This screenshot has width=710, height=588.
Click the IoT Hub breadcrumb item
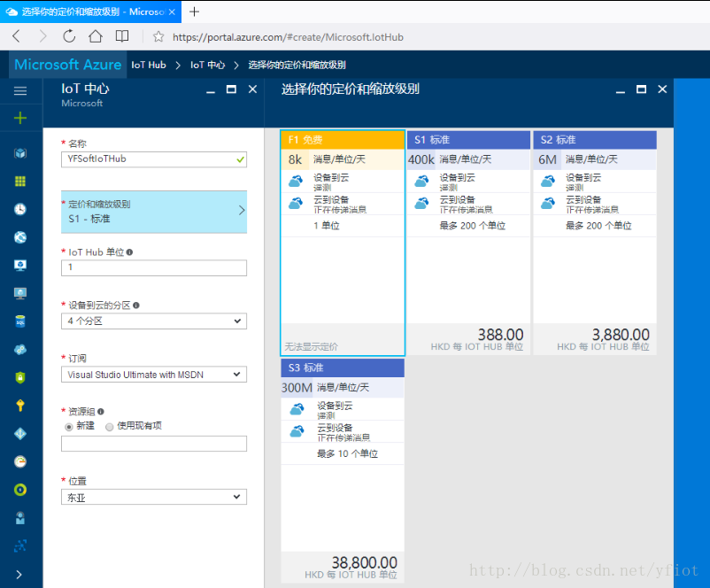click(x=150, y=65)
